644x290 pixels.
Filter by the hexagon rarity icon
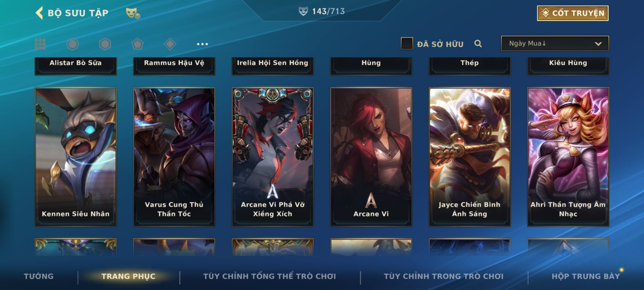click(x=105, y=44)
